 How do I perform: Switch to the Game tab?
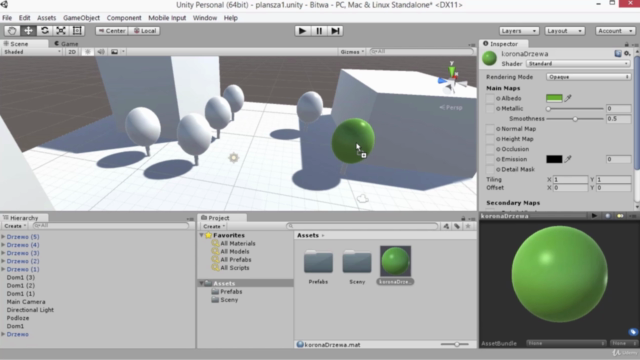coord(66,44)
